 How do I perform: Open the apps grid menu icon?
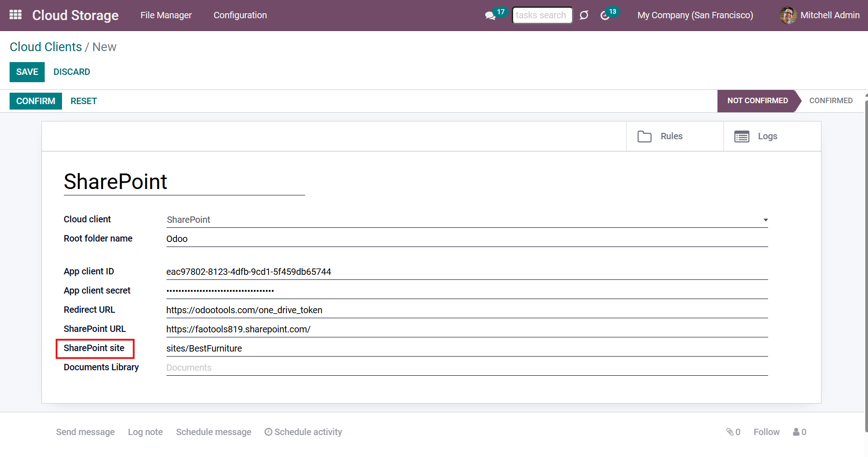point(16,15)
